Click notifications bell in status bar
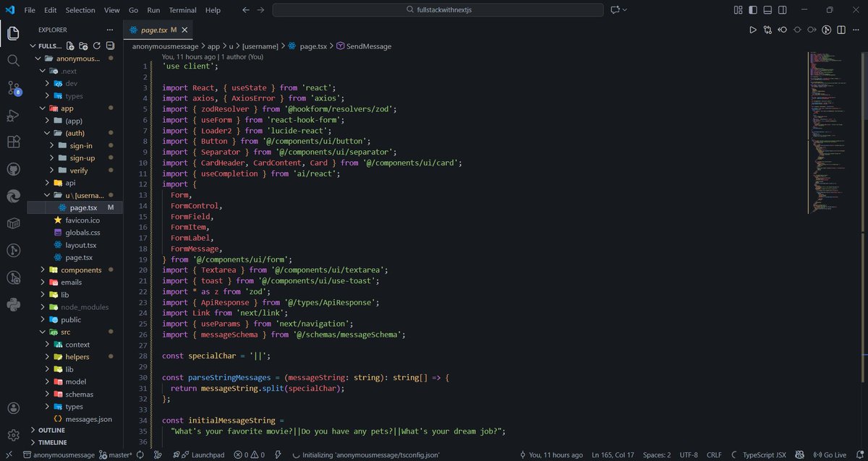Viewport: 868px width, 461px height. coord(861,454)
